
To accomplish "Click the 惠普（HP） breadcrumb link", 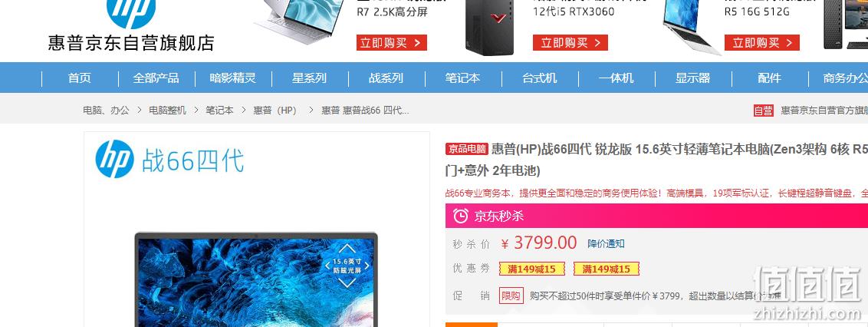I will 275,111.
